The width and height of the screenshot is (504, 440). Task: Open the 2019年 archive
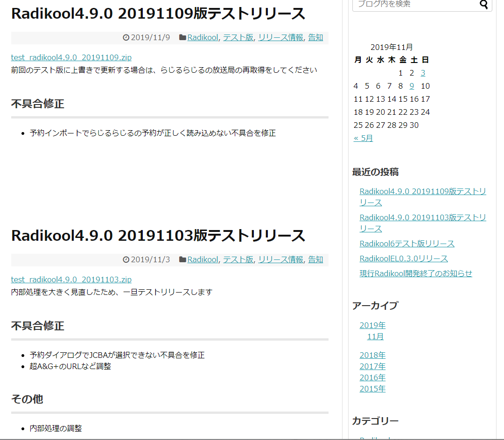pos(372,325)
